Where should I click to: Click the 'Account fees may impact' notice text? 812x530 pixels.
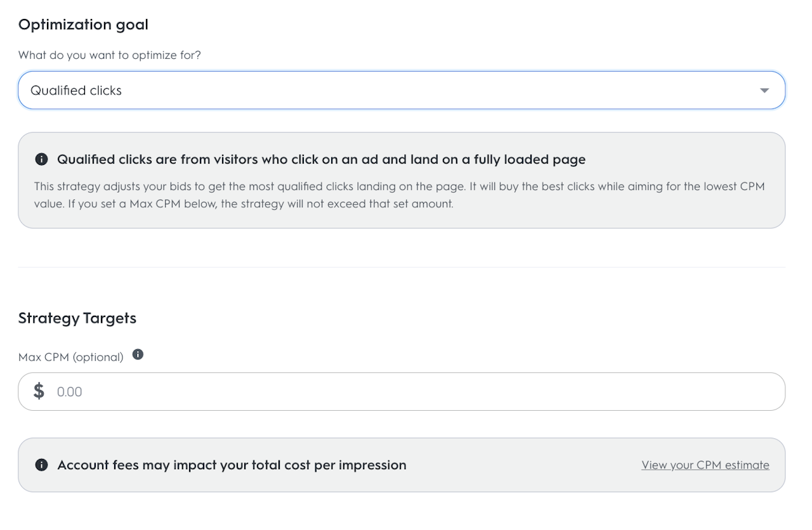tap(232, 465)
